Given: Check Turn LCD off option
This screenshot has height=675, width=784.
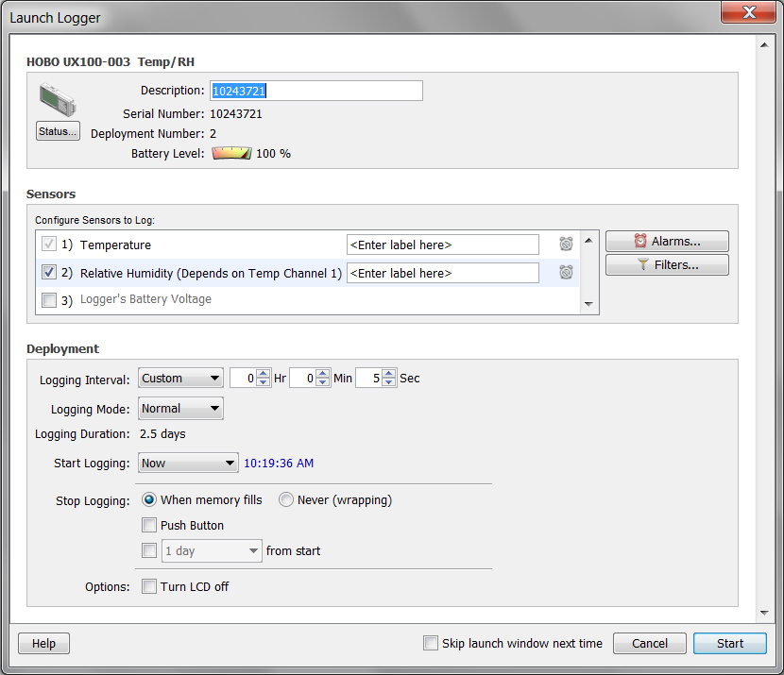Looking at the screenshot, I should (148, 586).
